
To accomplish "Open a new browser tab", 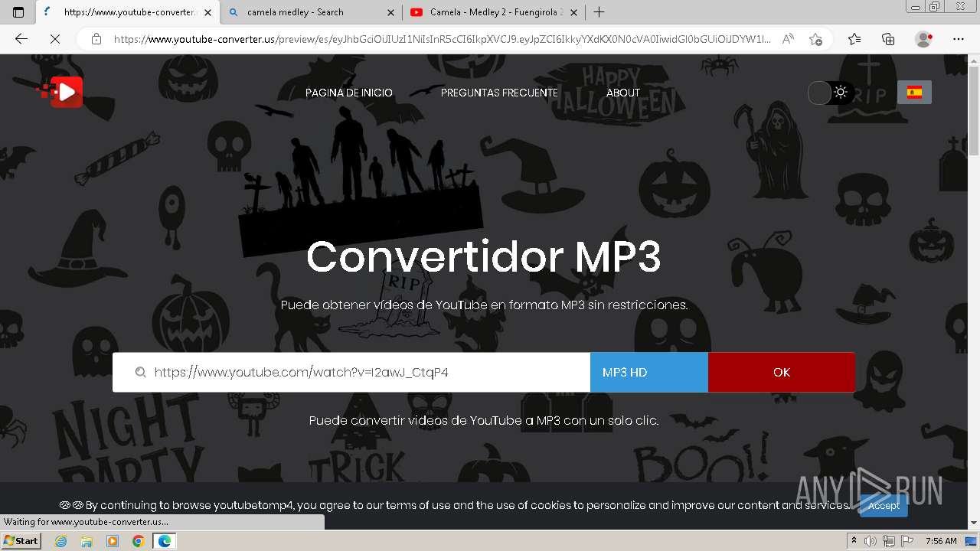I will click(599, 12).
